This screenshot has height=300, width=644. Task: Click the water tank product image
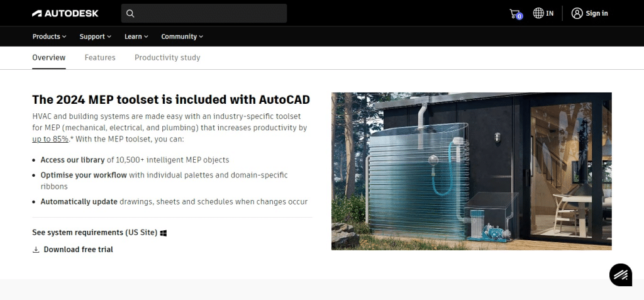pos(472,171)
